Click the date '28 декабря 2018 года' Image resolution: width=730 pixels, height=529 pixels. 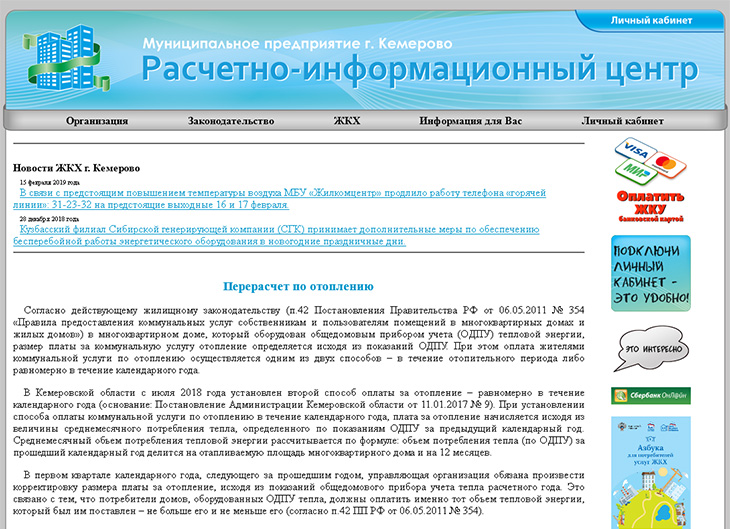(49, 219)
